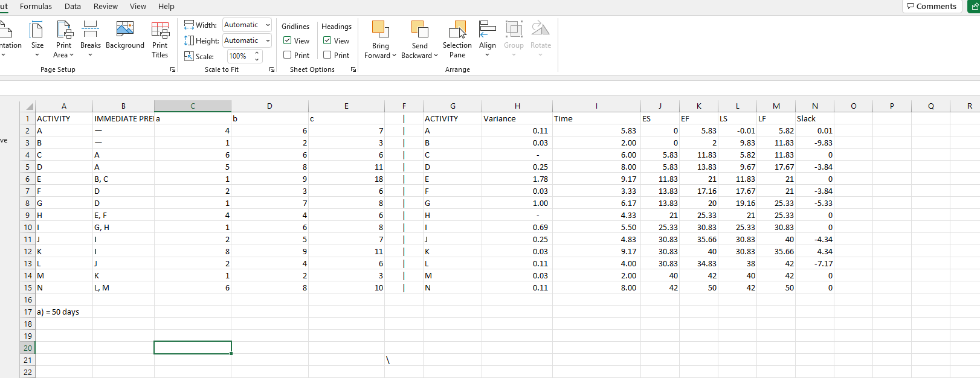Click LS value -0.01

pos(737,130)
